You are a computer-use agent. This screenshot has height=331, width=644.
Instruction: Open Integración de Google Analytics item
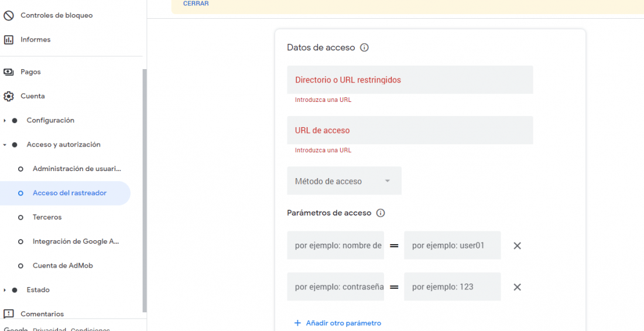click(x=76, y=241)
